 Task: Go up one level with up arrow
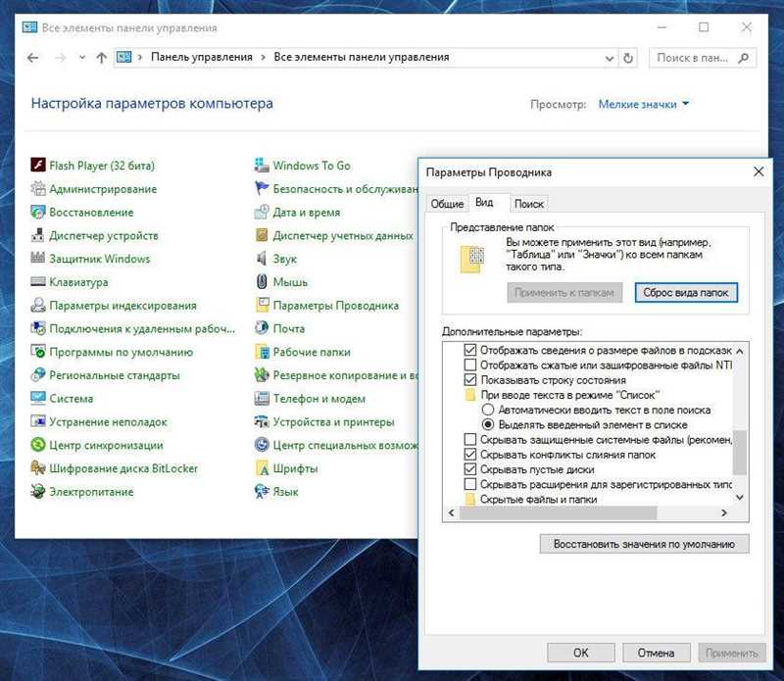coord(102,58)
